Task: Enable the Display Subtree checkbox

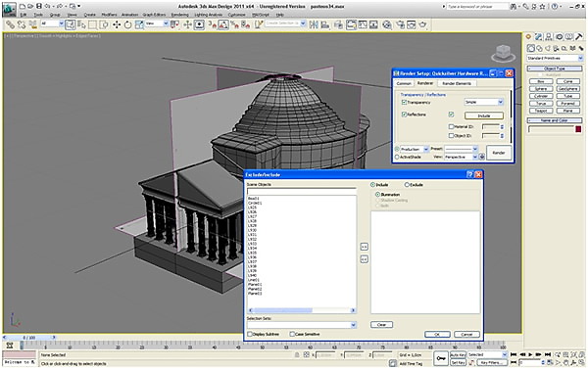Action: click(x=250, y=334)
